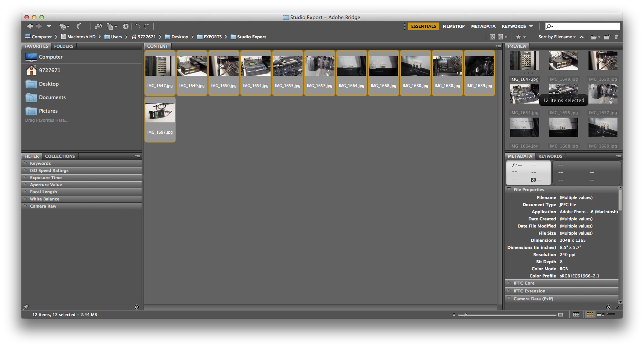Viewport: 644px width, 348px height.
Task: Click the trash delete item icon
Action: [x=616, y=37]
